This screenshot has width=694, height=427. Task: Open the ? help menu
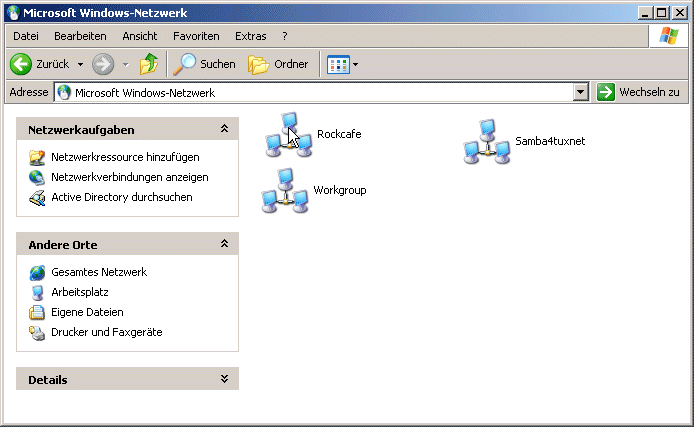285,36
